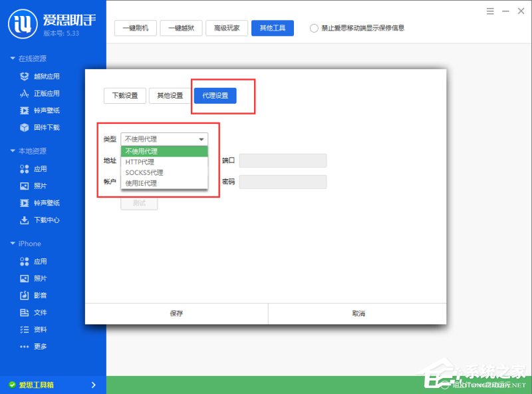Open the 类型 proxy type dropdown

(164, 138)
